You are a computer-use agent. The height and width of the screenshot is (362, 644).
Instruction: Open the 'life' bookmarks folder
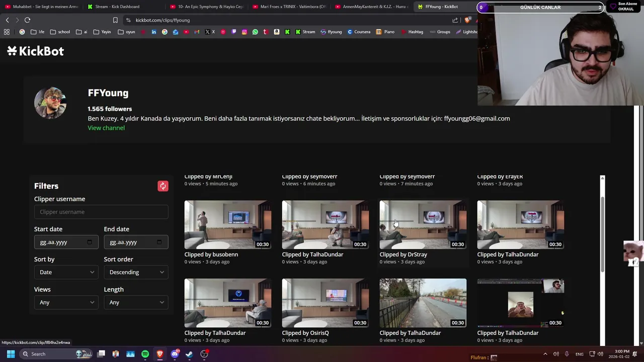(37, 32)
